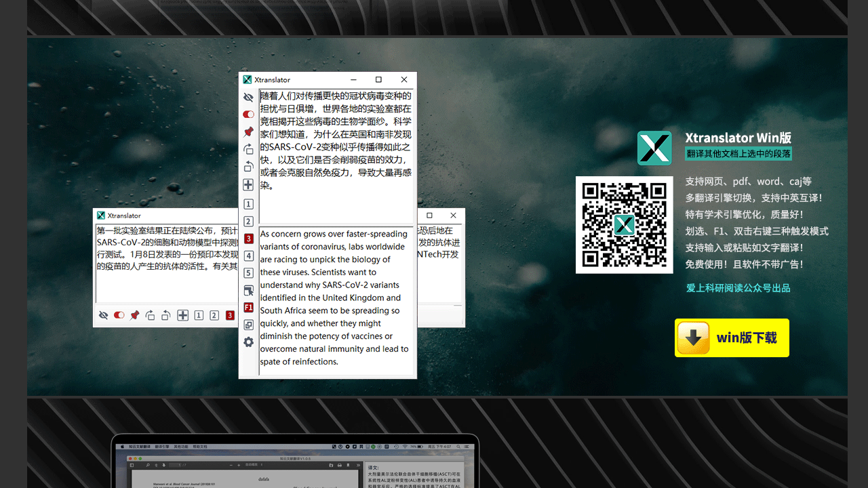The width and height of the screenshot is (868, 488).
Task: Click the win版下载 download button
Action: tap(732, 338)
